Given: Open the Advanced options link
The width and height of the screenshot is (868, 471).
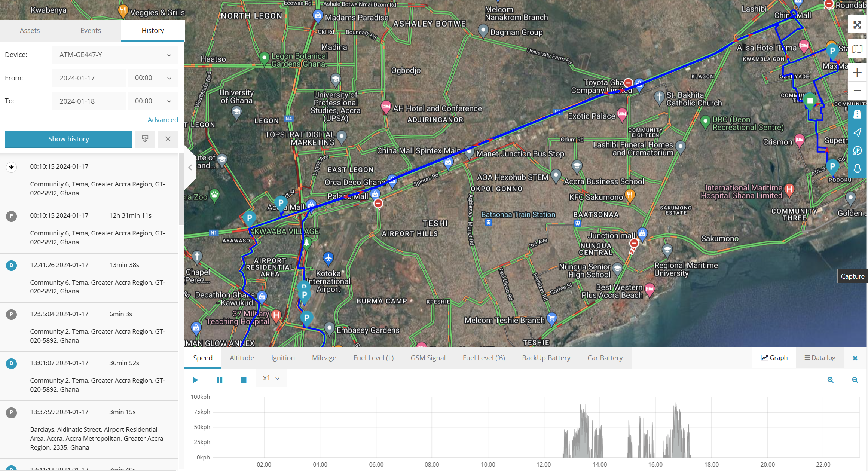Looking at the screenshot, I should pyautogui.click(x=163, y=120).
